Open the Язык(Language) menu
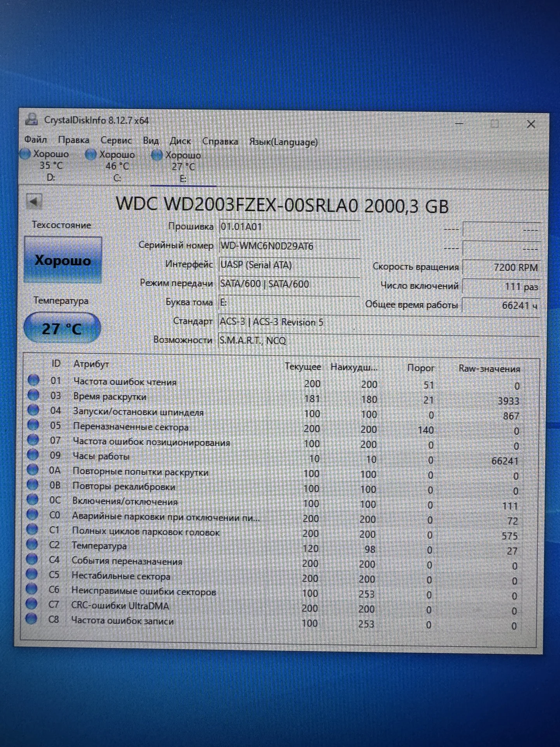Viewport: 560px width, 747px height. pyautogui.click(x=283, y=142)
